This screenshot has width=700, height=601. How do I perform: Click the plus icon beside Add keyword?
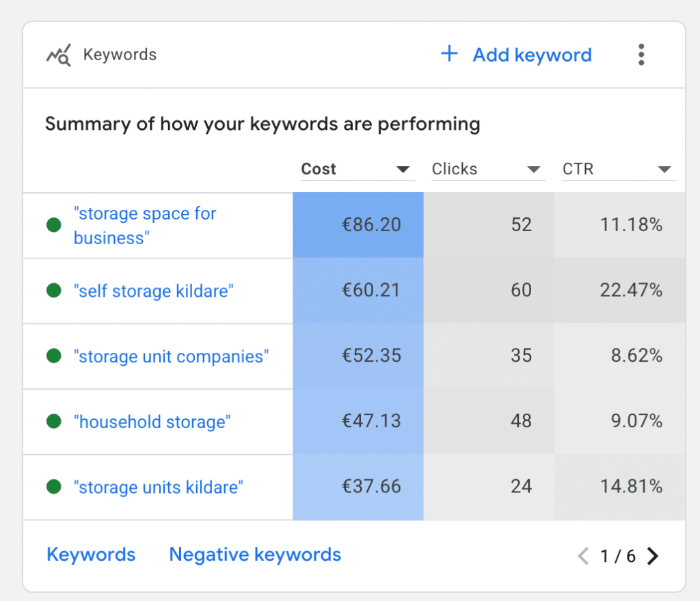coord(449,53)
